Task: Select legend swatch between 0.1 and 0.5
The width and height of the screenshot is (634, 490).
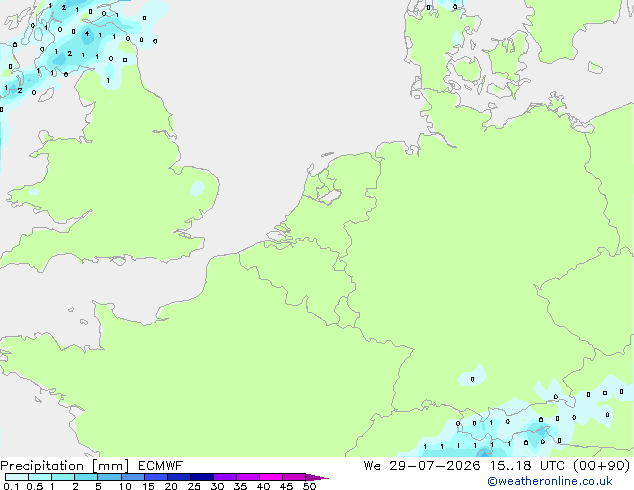Action: 17,477
